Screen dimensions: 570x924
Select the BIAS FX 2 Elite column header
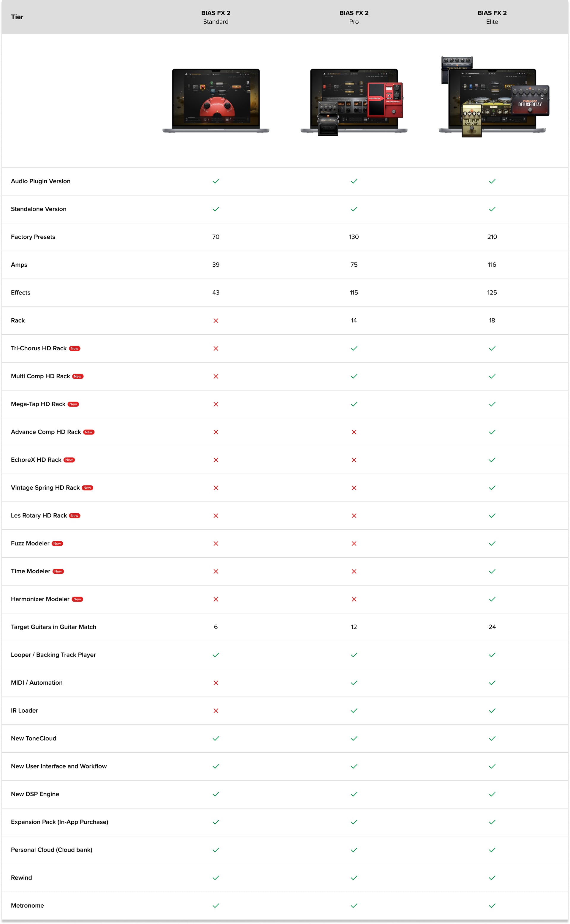click(x=492, y=17)
